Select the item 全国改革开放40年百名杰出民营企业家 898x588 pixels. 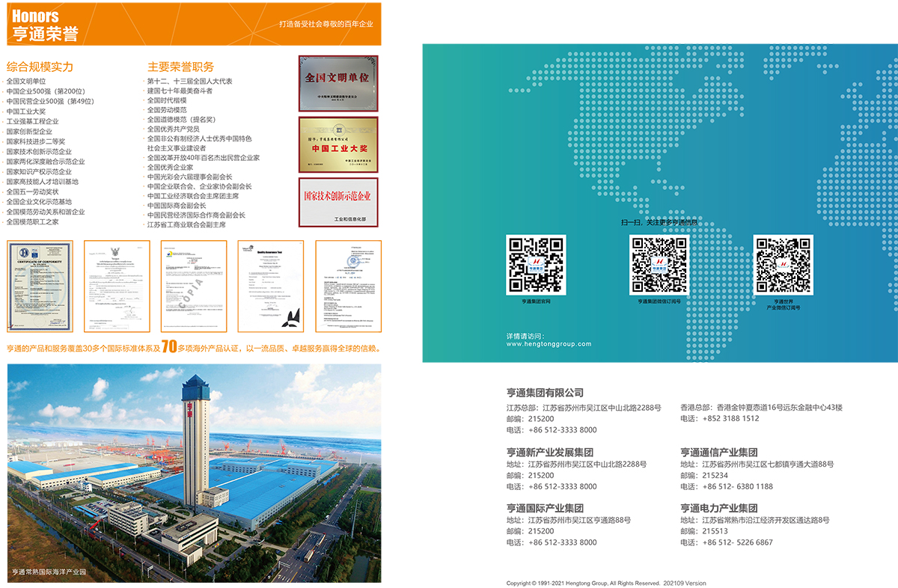tap(204, 159)
